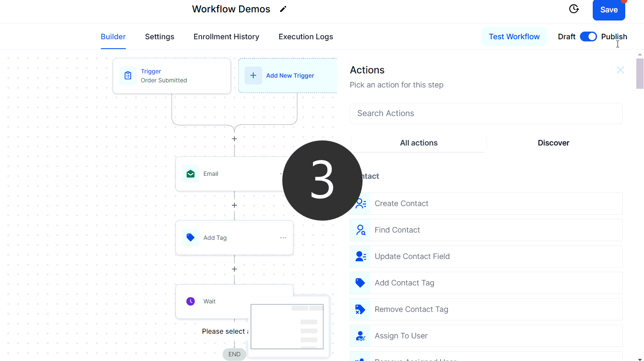This screenshot has width=644, height=361.
Task: Insert step via plus below the Email node
Action: [234, 205]
